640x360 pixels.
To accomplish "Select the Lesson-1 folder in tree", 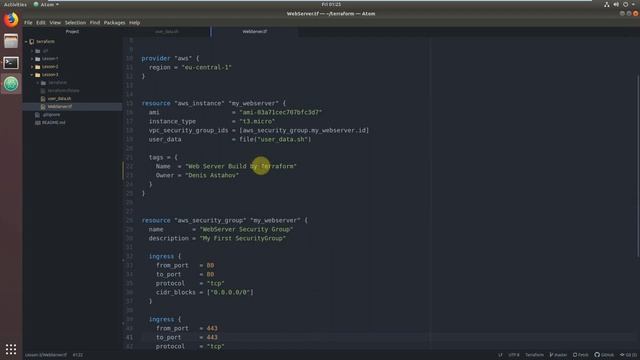I will pyautogui.click(x=50, y=59).
